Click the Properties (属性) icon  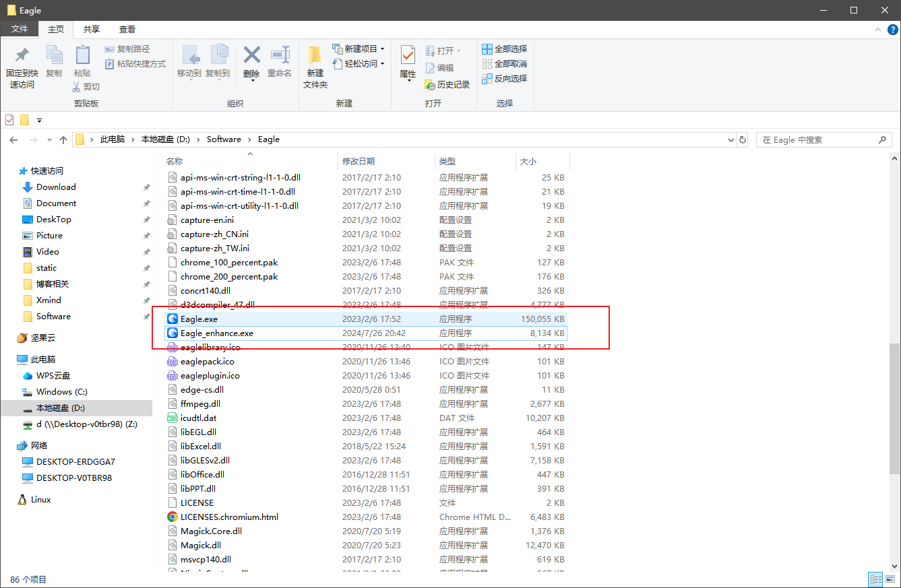408,55
